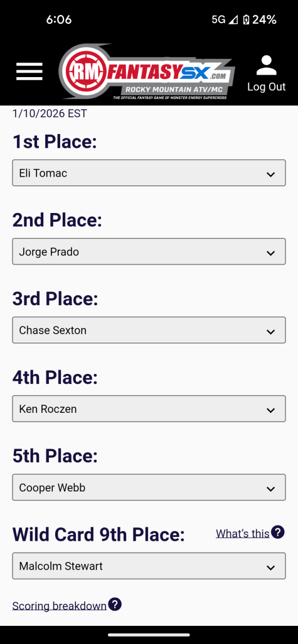Tap the Android home gesture bar

click(x=149, y=635)
